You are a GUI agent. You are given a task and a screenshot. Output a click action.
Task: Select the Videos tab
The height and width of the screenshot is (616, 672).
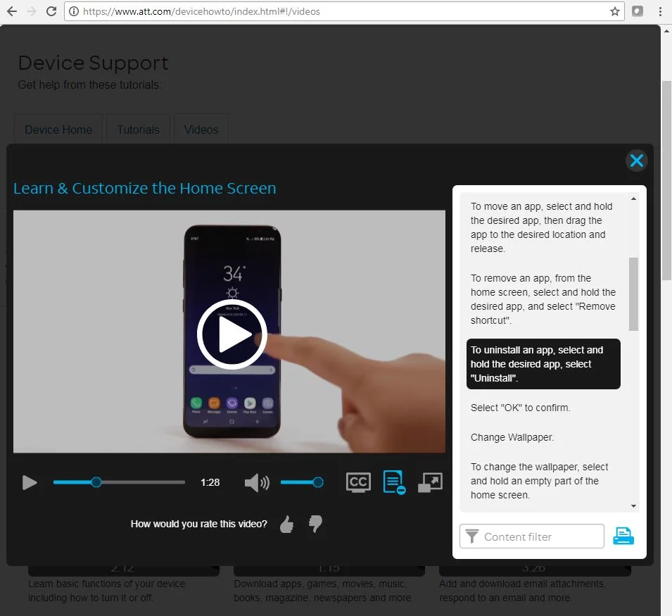[x=201, y=130]
